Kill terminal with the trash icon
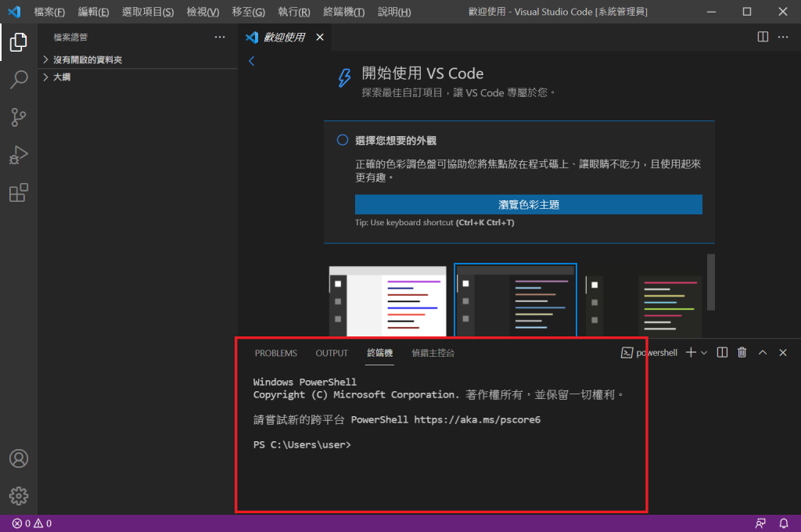Image resolution: width=801 pixels, height=532 pixels. [742, 353]
